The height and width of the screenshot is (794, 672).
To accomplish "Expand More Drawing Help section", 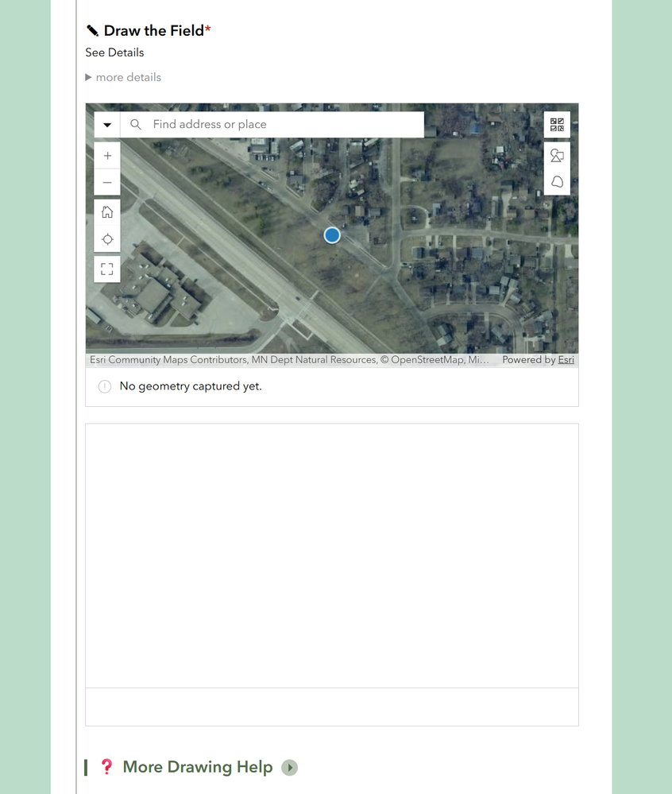I will (x=289, y=767).
